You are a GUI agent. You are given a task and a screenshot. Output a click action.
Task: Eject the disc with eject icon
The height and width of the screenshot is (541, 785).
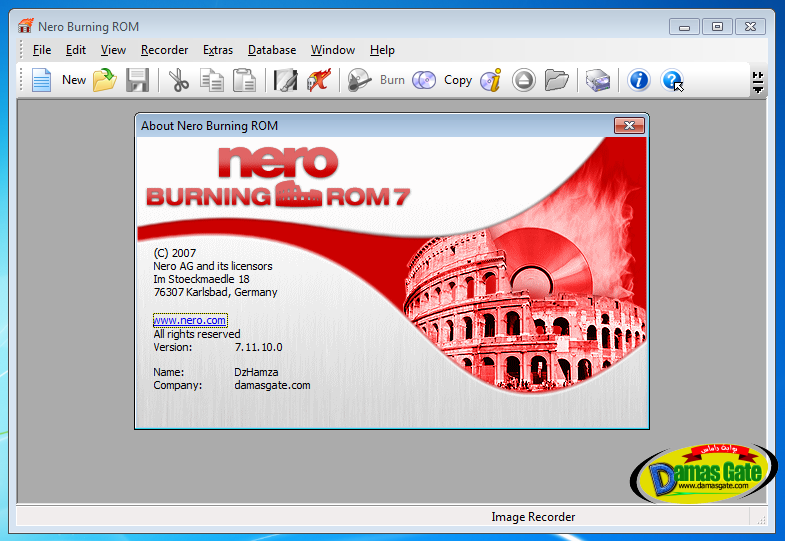tap(524, 80)
